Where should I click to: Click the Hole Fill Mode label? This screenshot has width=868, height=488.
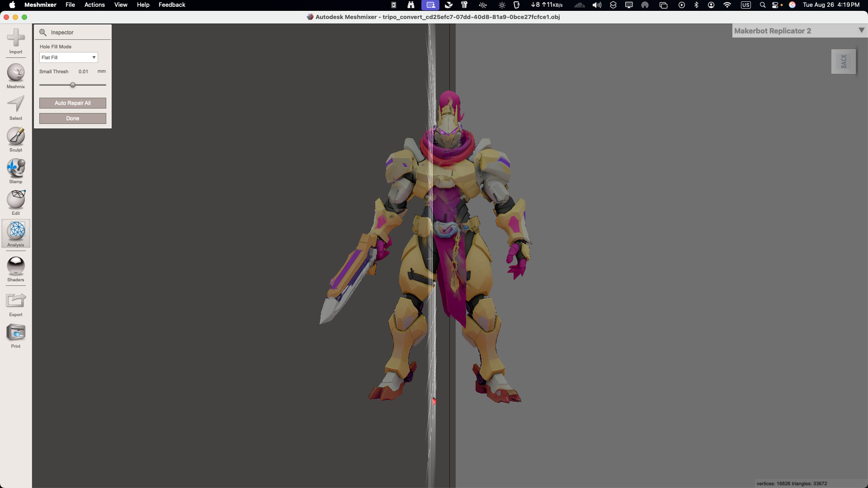point(56,47)
